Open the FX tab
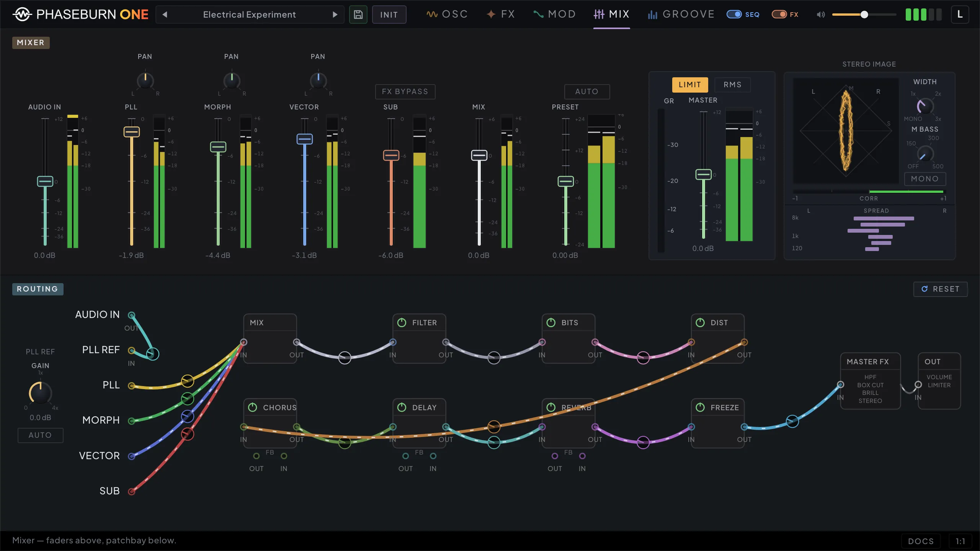This screenshot has height=551, width=980. (500, 14)
